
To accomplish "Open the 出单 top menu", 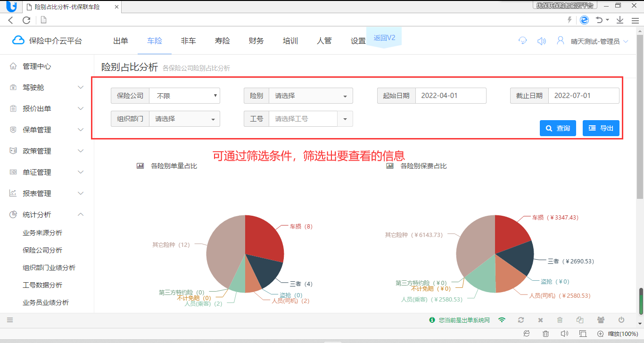I will (121, 41).
